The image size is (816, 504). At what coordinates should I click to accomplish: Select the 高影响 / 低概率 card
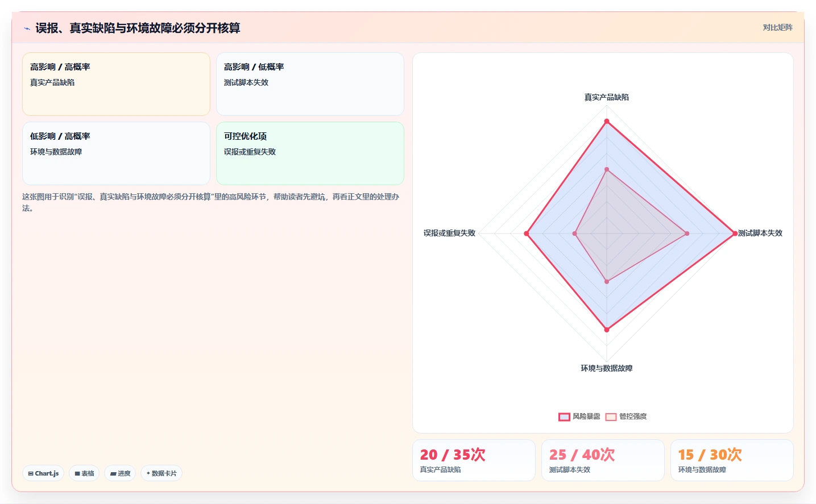[310, 84]
